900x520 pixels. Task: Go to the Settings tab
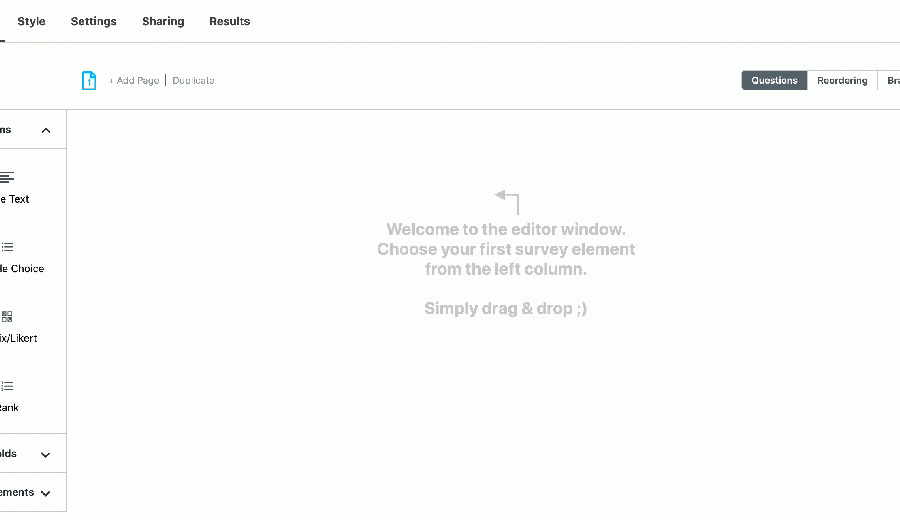[x=93, y=21]
